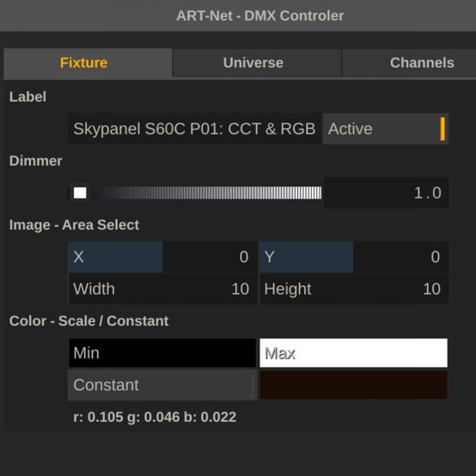Select the Dimmer 1.0 value field
Viewport: 476px width, 476px height.
(x=386, y=192)
